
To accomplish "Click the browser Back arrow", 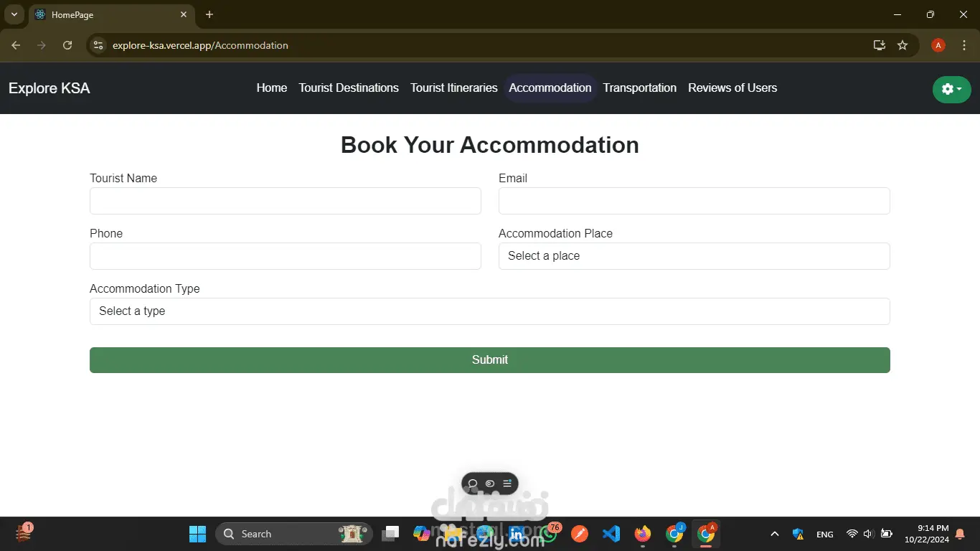I will 16,45.
